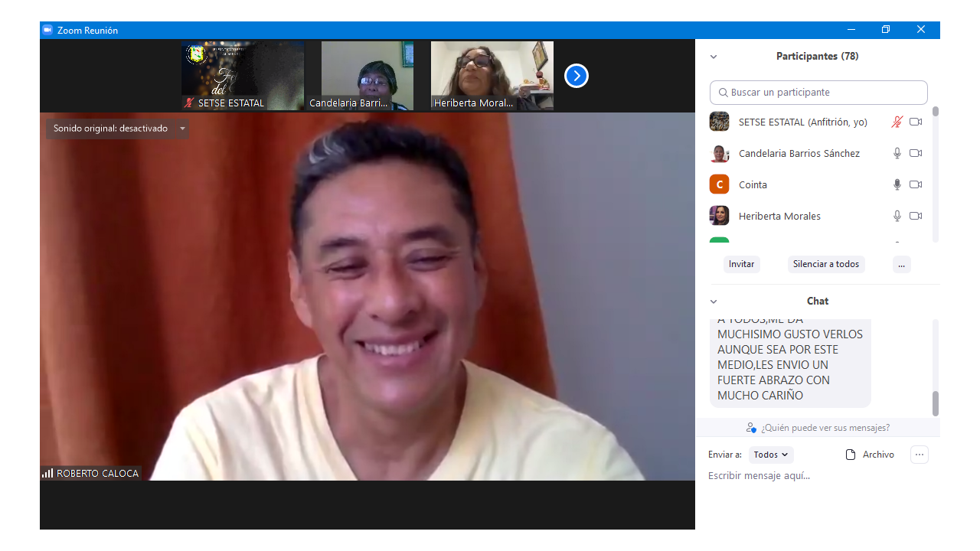The width and height of the screenshot is (980, 551).
Task: Click the Archivo file icon in the chat
Action: tap(851, 455)
